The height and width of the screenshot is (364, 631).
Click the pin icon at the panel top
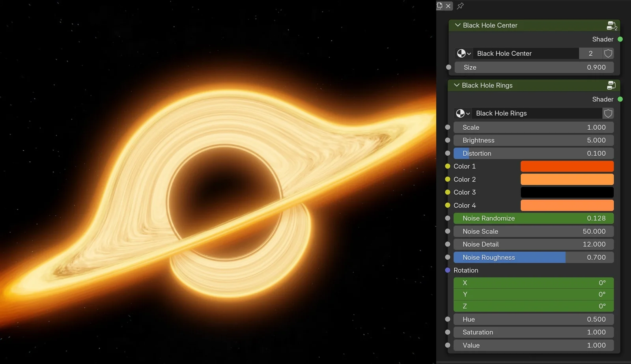click(461, 6)
